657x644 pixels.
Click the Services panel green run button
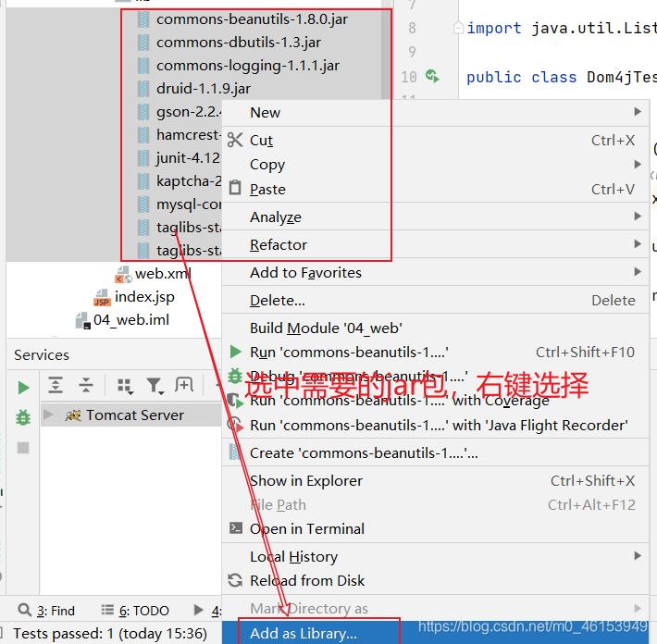(23, 388)
